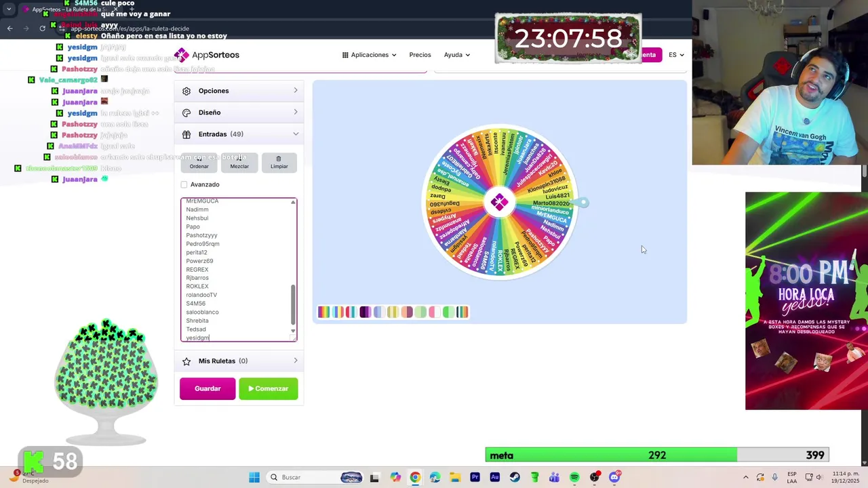Reload the page with browser refresh icon
The width and height of the screenshot is (868, 488).
(42, 28)
